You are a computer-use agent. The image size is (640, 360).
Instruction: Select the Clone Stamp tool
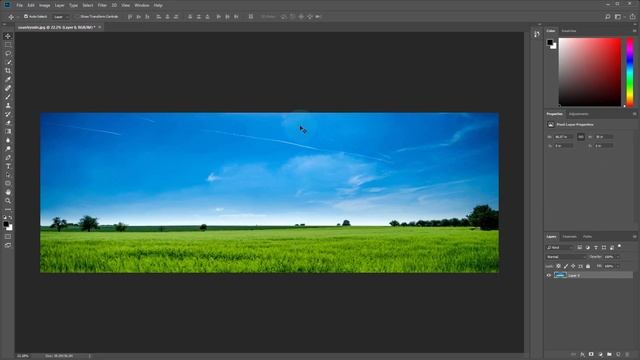click(x=8, y=105)
